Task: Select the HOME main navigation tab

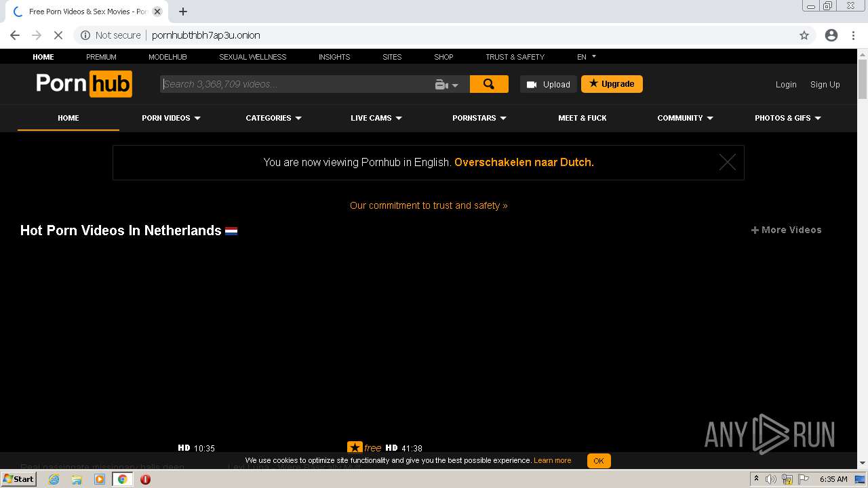Action: click(68, 118)
